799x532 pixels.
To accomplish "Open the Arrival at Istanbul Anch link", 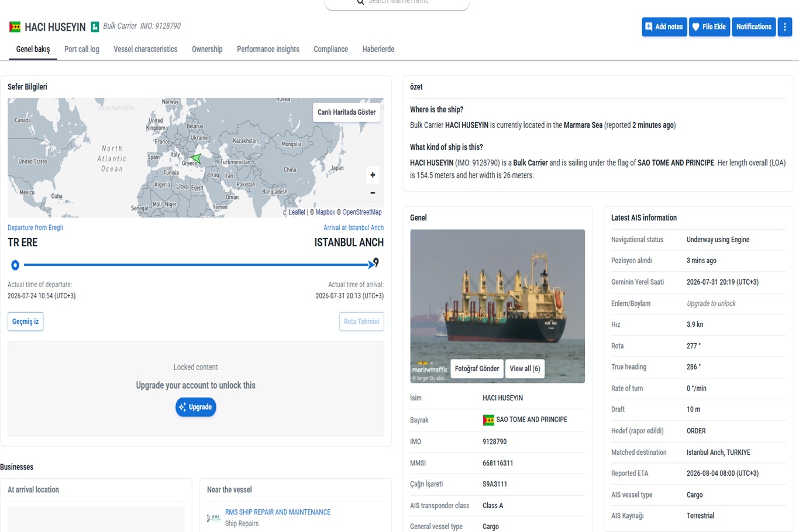I will (354, 228).
